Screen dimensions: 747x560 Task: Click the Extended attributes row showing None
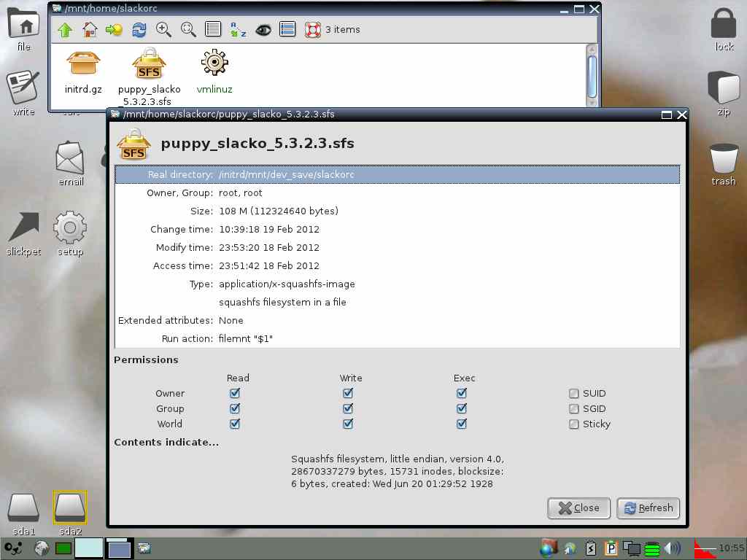click(398, 321)
